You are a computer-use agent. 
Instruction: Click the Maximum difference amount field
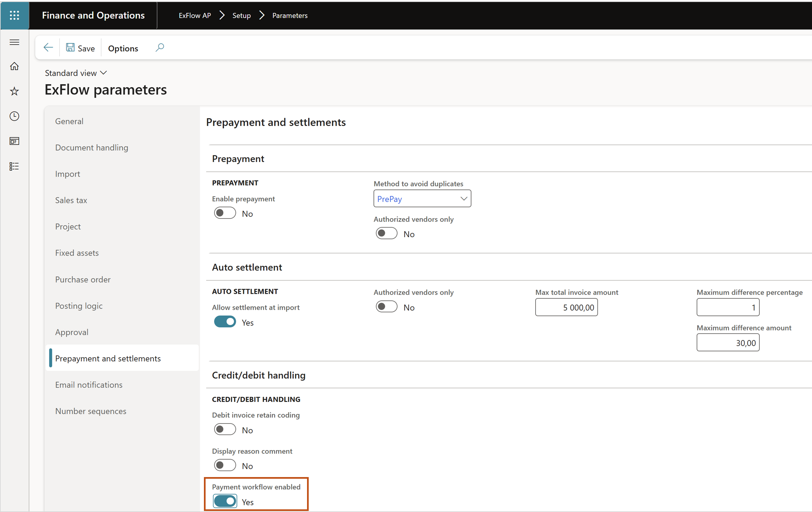coord(728,343)
